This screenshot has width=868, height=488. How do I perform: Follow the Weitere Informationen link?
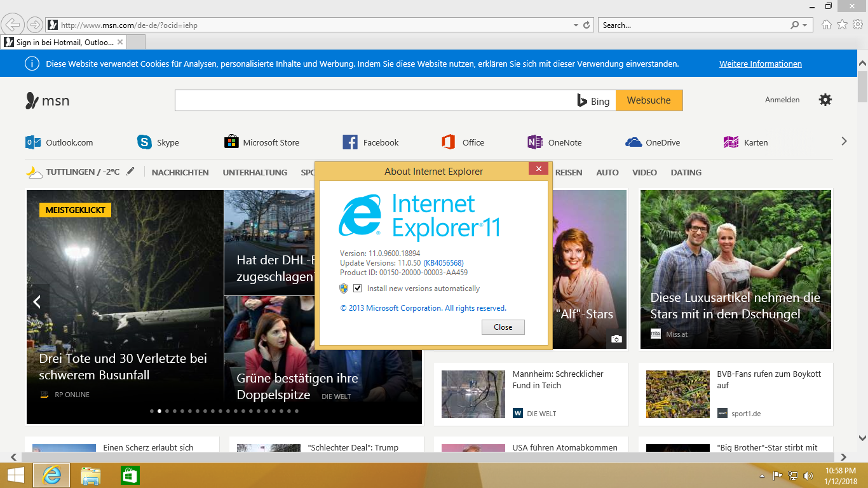(x=760, y=64)
